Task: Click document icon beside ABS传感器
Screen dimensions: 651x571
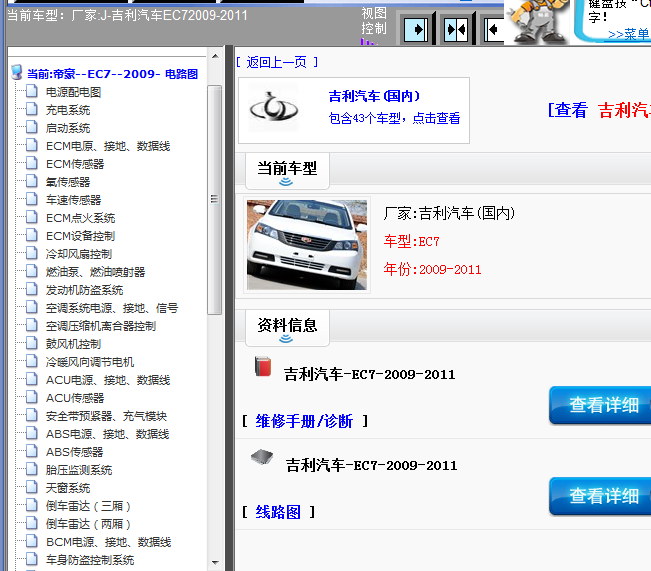Action: click(32, 451)
